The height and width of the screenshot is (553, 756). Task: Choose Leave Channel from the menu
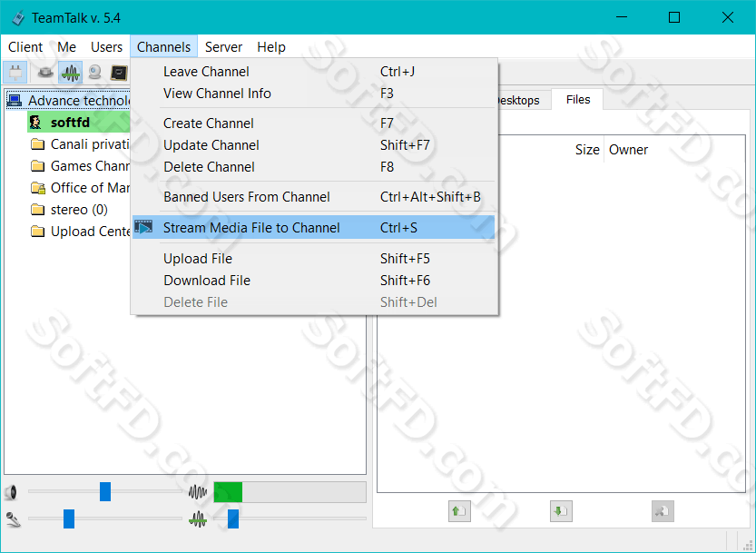point(314,72)
